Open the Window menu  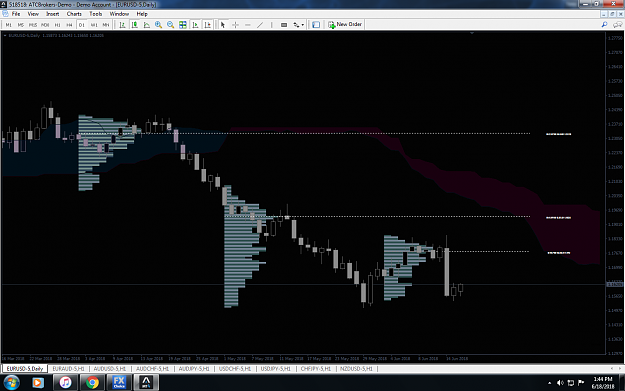[x=119, y=14]
